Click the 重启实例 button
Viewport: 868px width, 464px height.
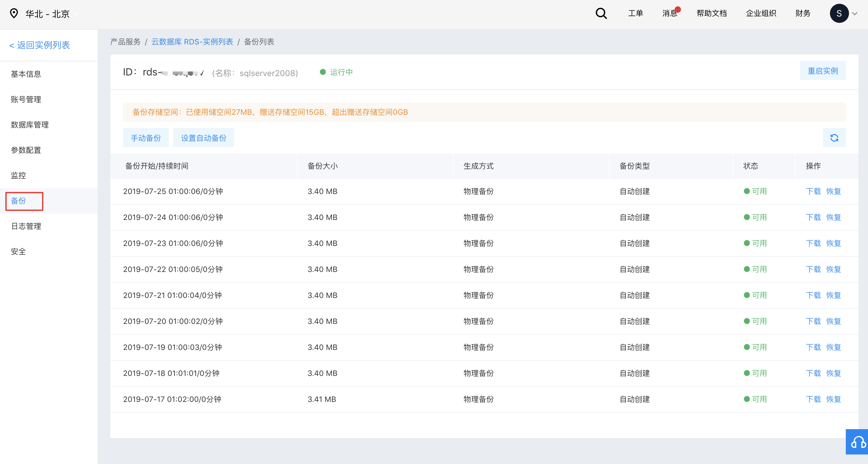pos(823,71)
